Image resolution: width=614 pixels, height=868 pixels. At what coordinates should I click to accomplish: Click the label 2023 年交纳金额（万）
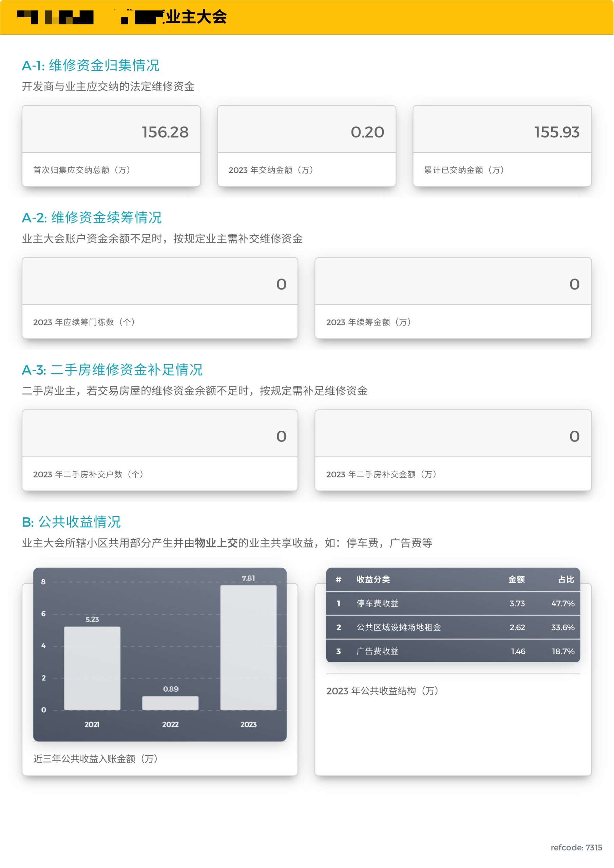click(x=272, y=170)
